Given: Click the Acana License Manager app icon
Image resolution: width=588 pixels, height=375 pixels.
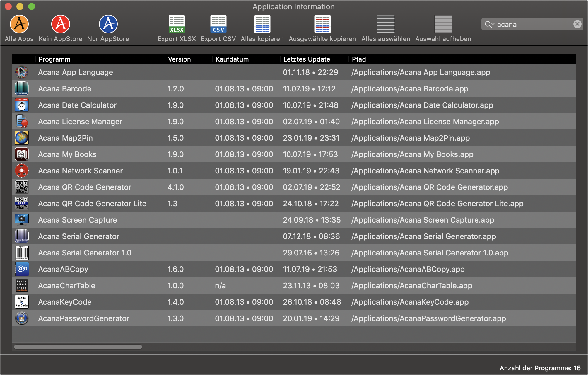Looking at the screenshot, I should point(22,121).
